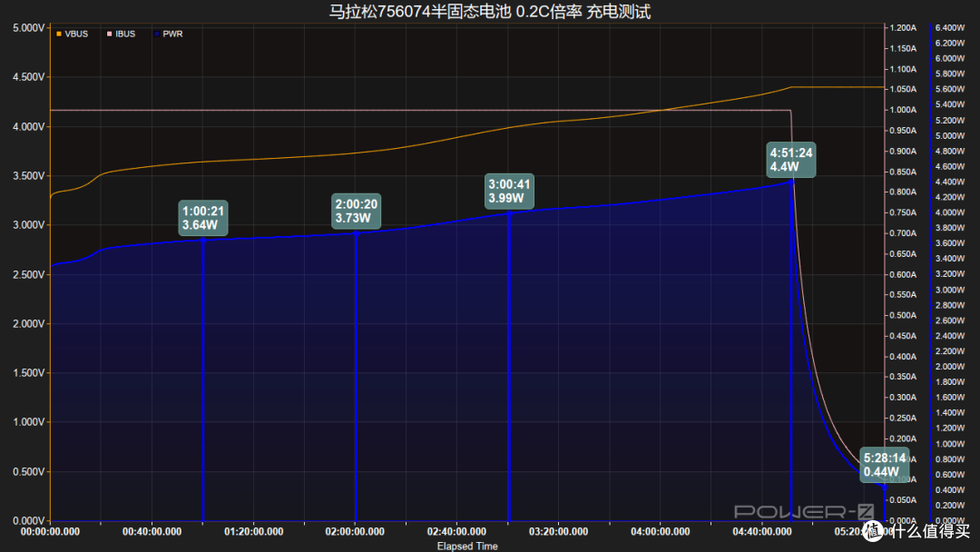Click the 3.500V voltage axis label
980x552 pixels.
[29, 175]
